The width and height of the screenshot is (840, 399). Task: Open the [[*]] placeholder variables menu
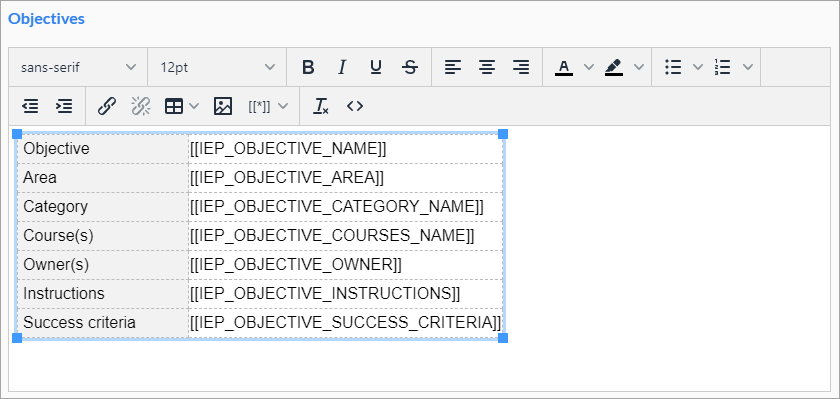click(268, 107)
